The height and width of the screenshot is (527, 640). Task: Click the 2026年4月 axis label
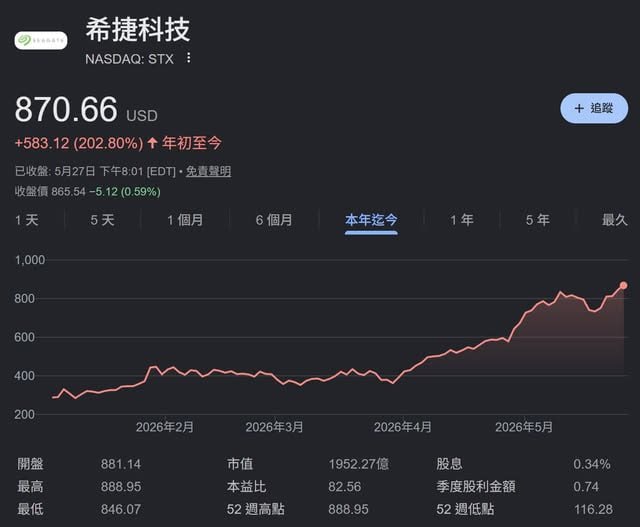403,427
